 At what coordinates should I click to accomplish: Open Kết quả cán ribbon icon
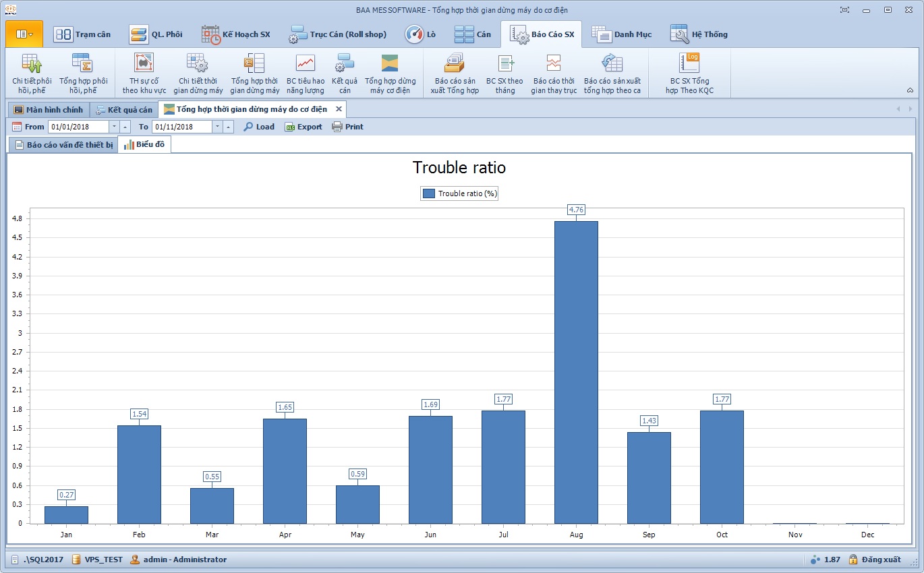point(345,73)
